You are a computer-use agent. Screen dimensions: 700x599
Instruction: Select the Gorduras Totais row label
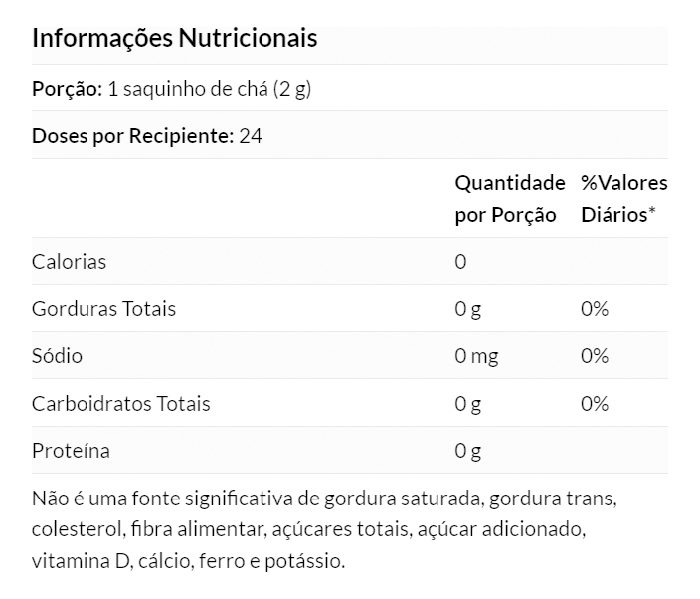coord(103,309)
